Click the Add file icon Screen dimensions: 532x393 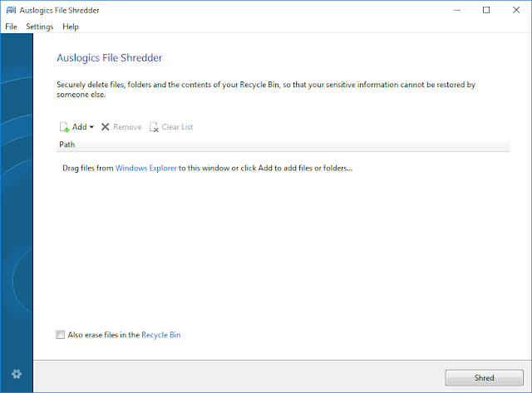pyautogui.click(x=64, y=127)
